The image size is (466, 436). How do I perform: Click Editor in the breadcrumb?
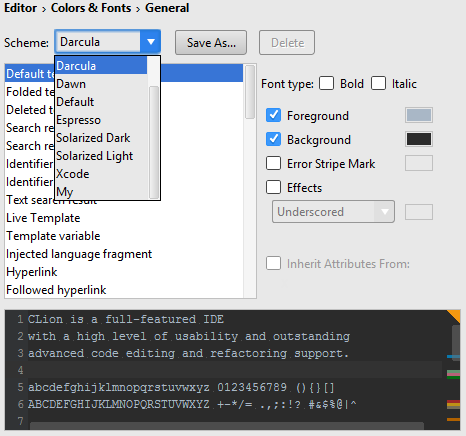[20, 8]
